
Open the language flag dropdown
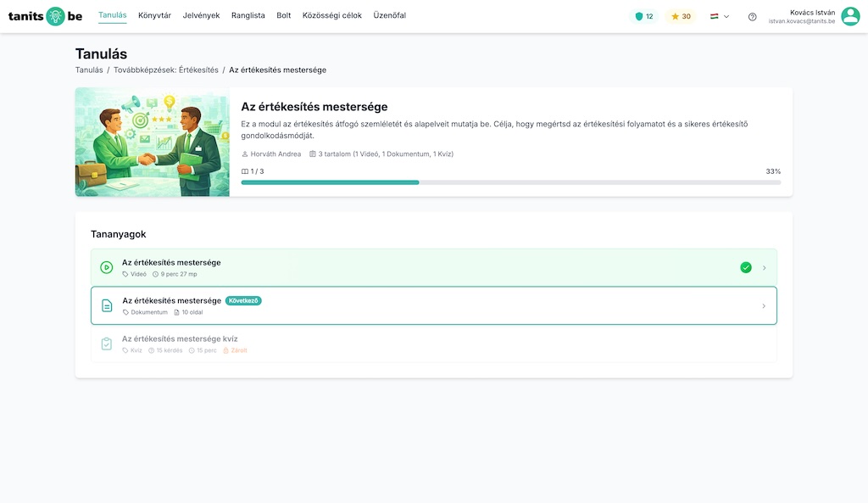pyautogui.click(x=720, y=16)
